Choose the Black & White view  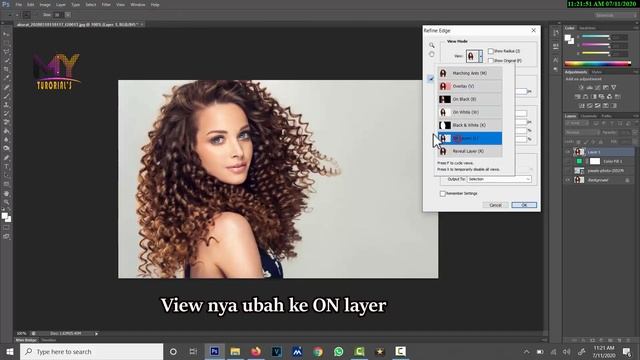pyautogui.click(x=470, y=125)
